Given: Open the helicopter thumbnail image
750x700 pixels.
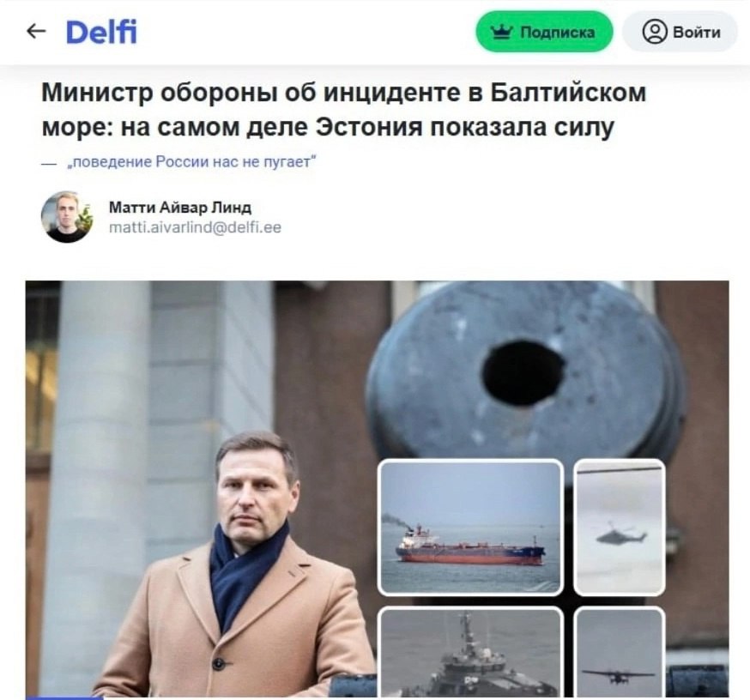Looking at the screenshot, I should [619, 528].
